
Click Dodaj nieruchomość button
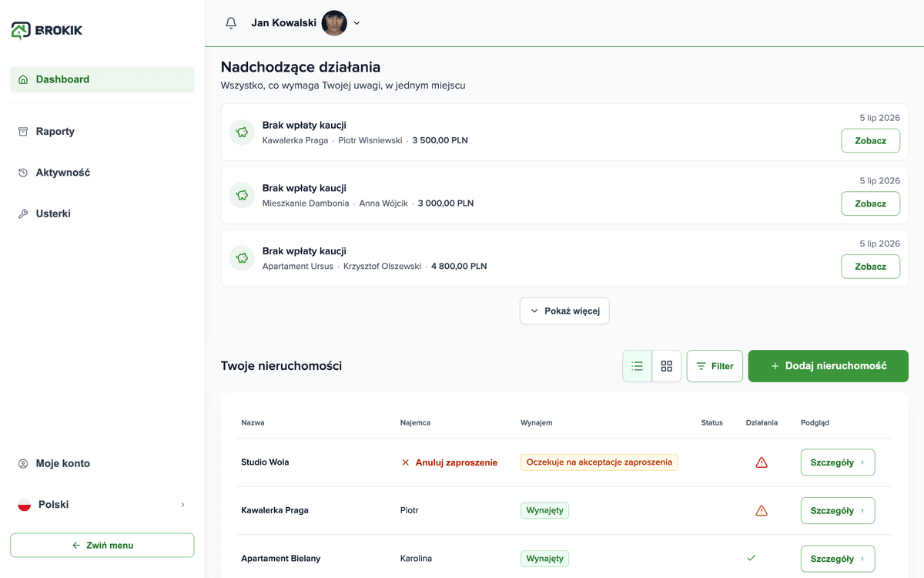click(x=829, y=366)
